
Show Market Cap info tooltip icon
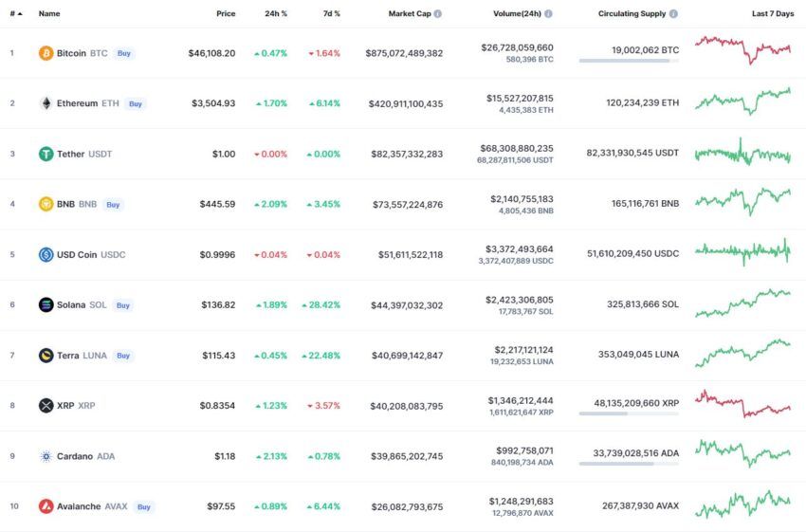pyautogui.click(x=437, y=14)
